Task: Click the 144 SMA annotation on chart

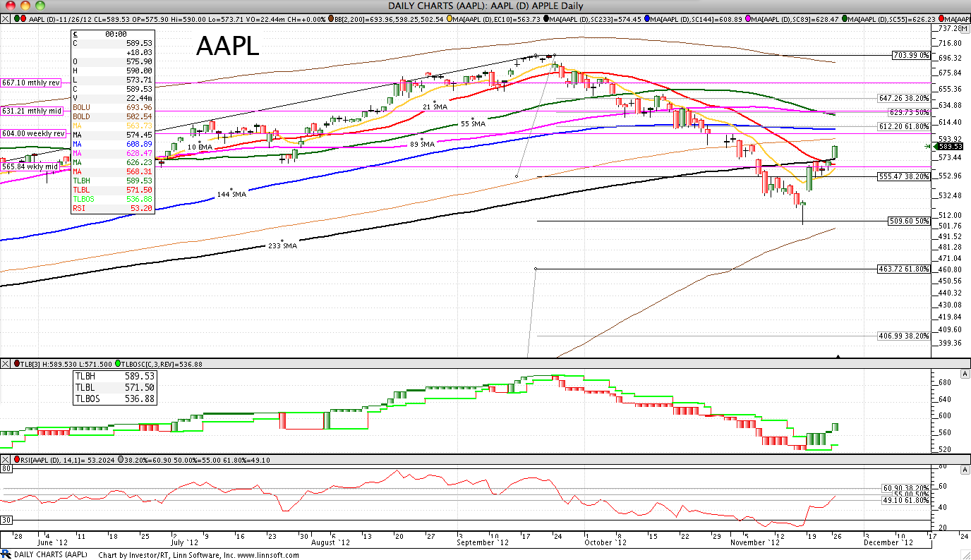Action: (x=231, y=194)
